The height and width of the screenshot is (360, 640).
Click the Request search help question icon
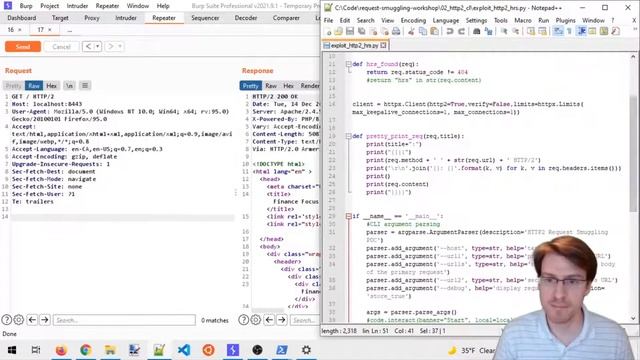(6, 320)
